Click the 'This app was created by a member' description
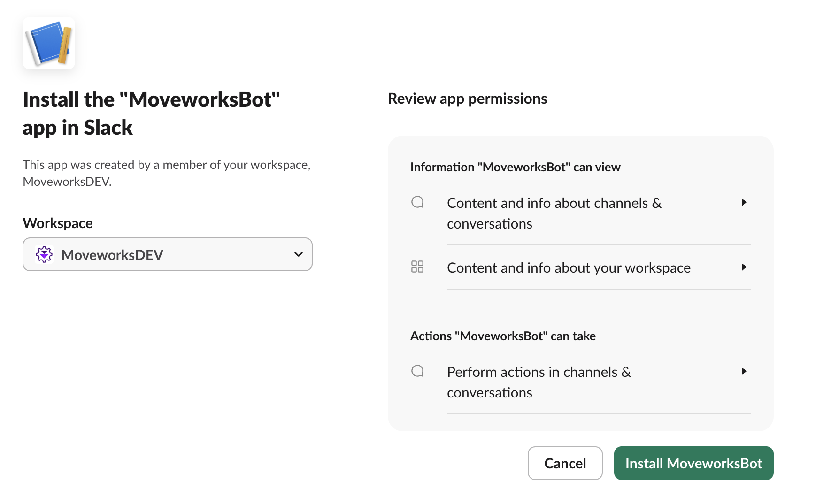 [x=167, y=173]
